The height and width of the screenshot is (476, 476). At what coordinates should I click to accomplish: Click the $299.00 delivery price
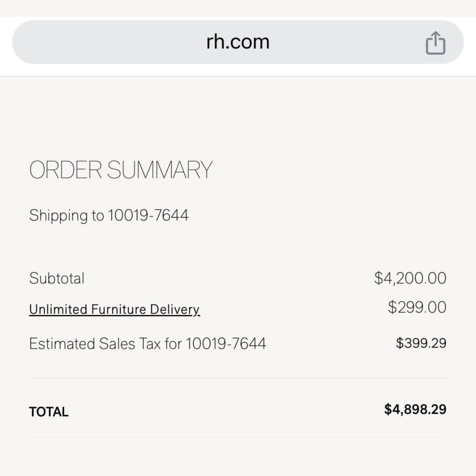(x=417, y=307)
